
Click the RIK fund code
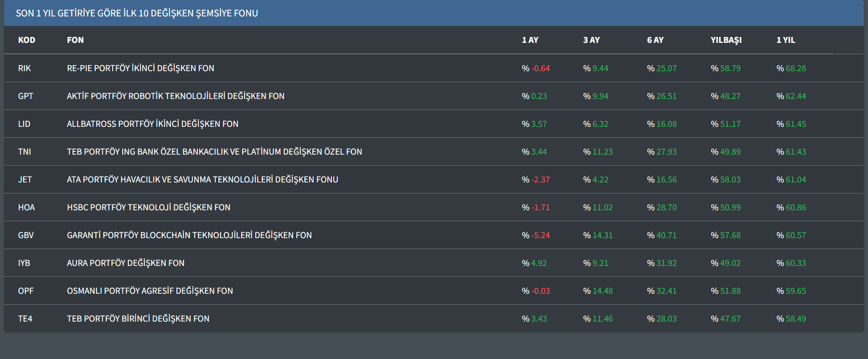point(25,68)
